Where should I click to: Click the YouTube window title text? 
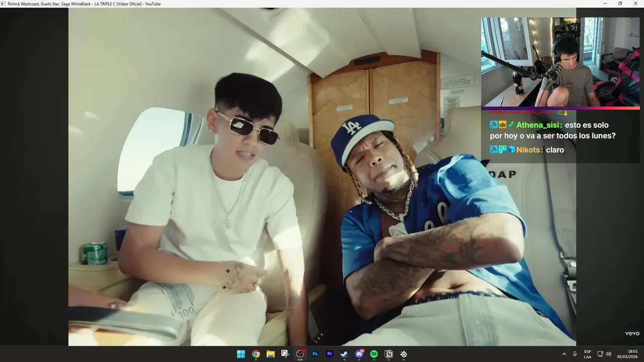pyautogui.click(x=84, y=4)
